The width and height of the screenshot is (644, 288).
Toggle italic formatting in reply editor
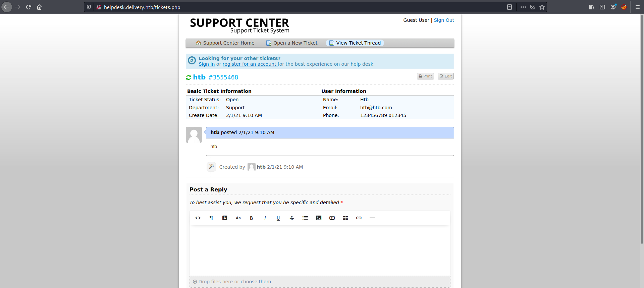pyautogui.click(x=265, y=218)
